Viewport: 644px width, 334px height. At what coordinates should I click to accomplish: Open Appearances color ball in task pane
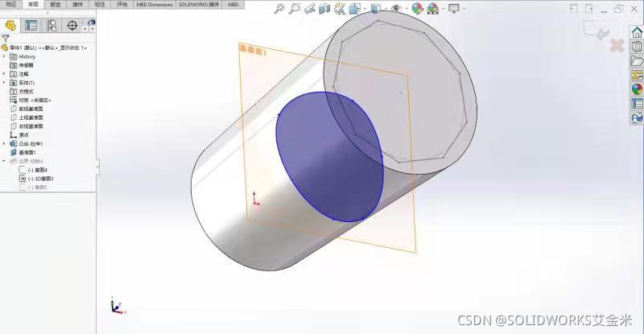click(x=637, y=89)
